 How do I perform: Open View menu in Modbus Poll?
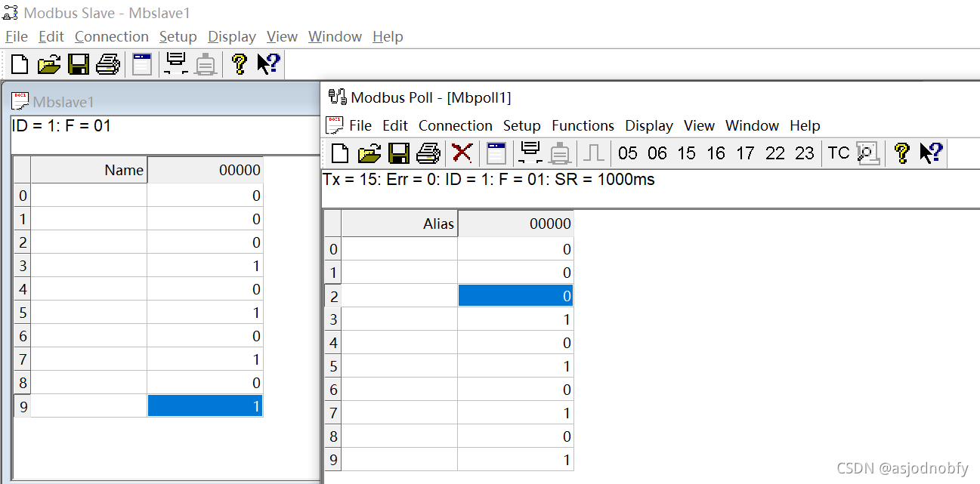click(x=700, y=125)
